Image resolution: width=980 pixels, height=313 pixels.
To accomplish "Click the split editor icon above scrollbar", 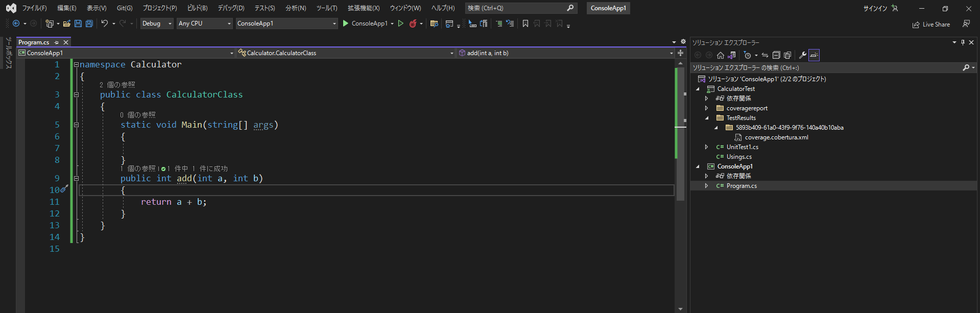I will (680, 53).
